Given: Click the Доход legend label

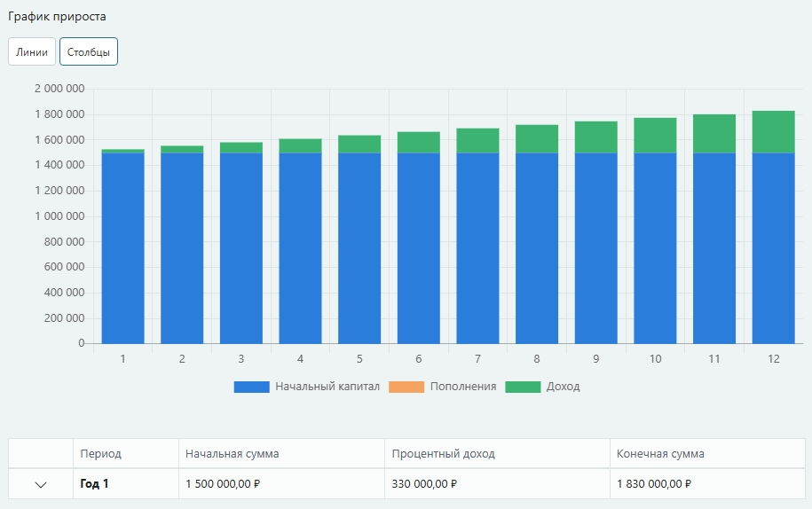Looking at the screenshot, I should pos(563,387).
